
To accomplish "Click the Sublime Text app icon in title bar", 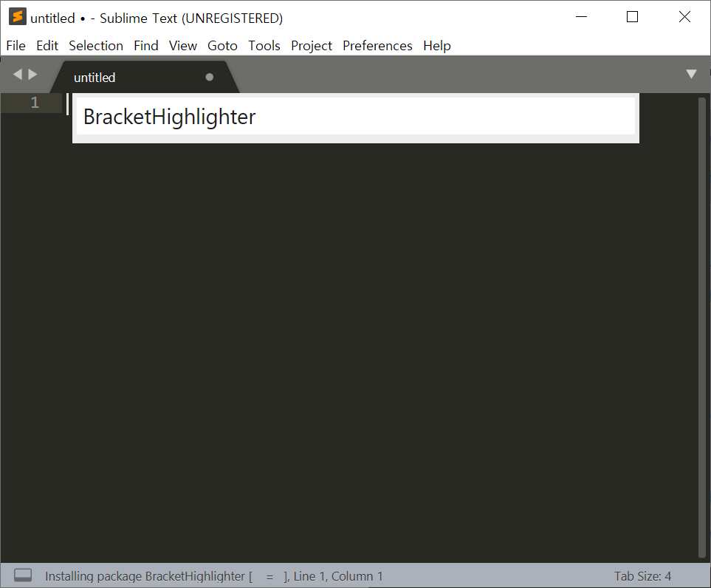I will [x=17, y=17].
